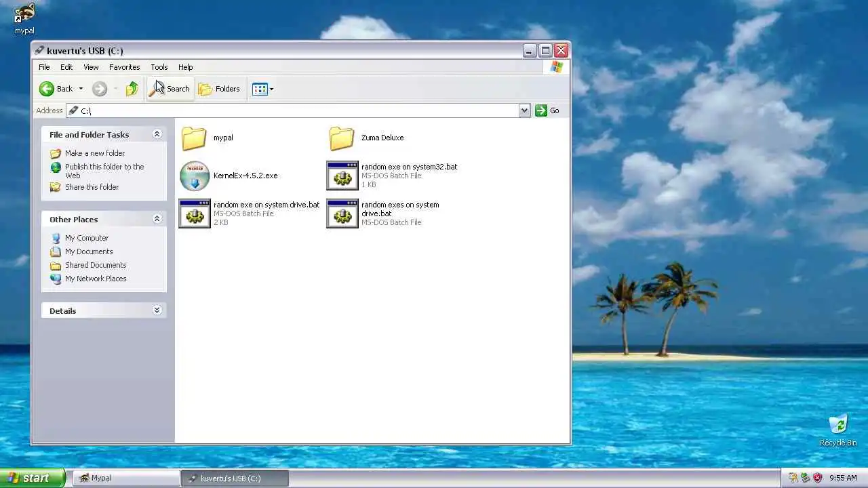The image size is (868, 488).
Task: Click Share this folder link
Action: coord(92,187)
